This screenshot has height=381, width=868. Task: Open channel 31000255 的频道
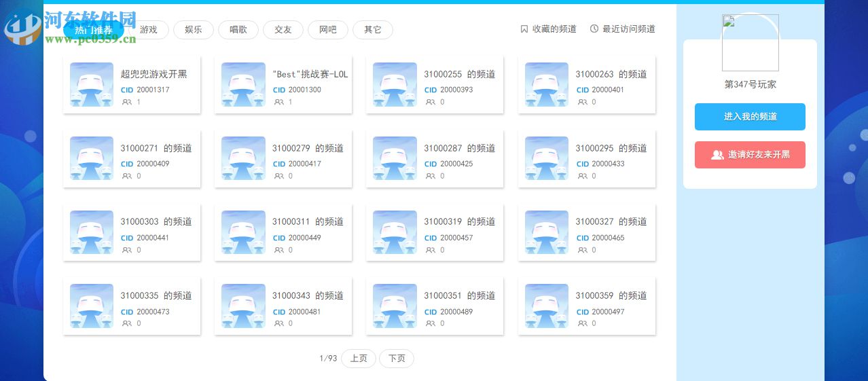pos(435,85)
